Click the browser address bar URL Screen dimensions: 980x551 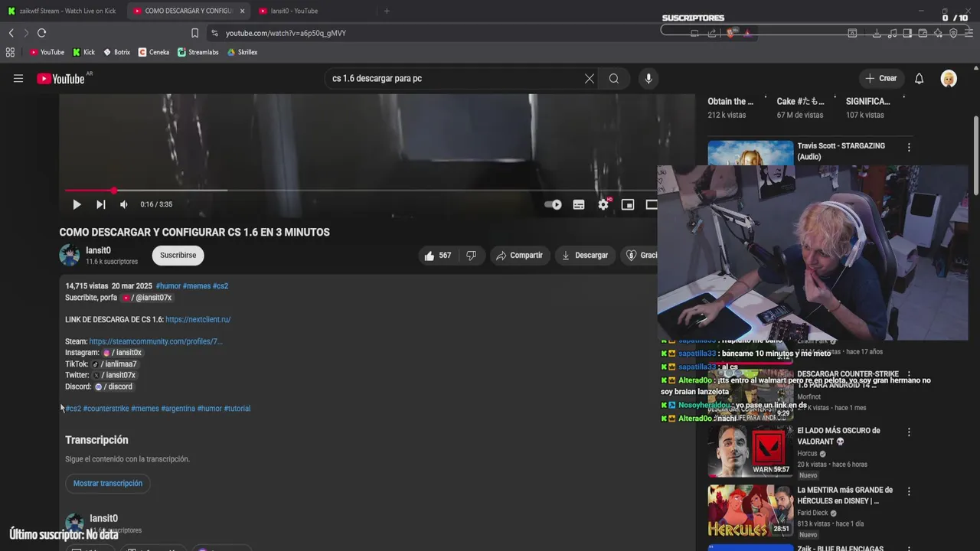tap(286, 33)
